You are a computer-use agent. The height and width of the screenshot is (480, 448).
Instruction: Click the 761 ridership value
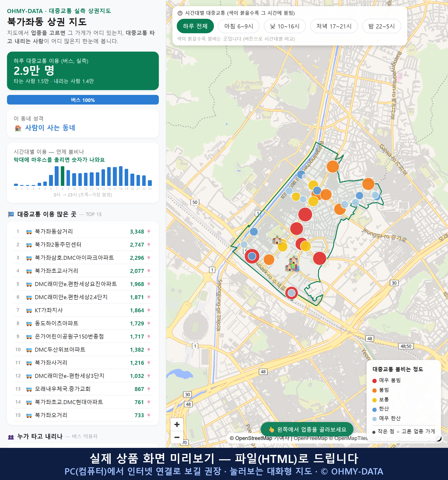coord(139,402)
